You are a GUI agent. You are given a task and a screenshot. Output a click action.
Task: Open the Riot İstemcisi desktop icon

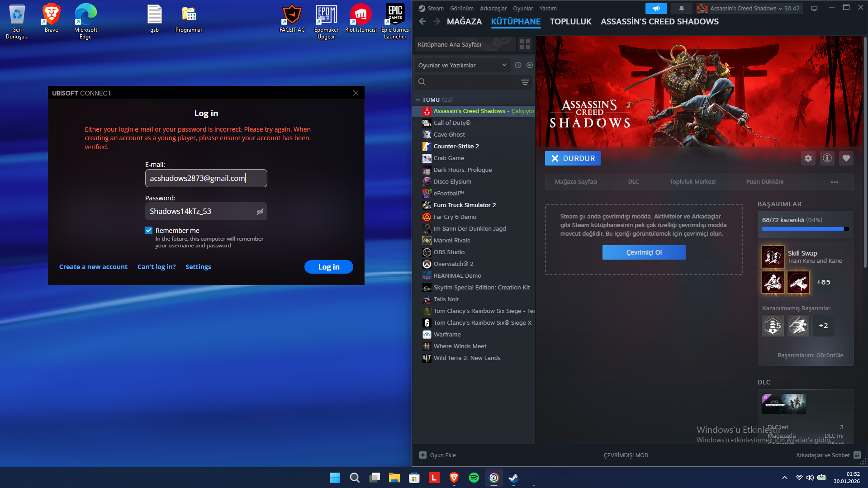360,18
